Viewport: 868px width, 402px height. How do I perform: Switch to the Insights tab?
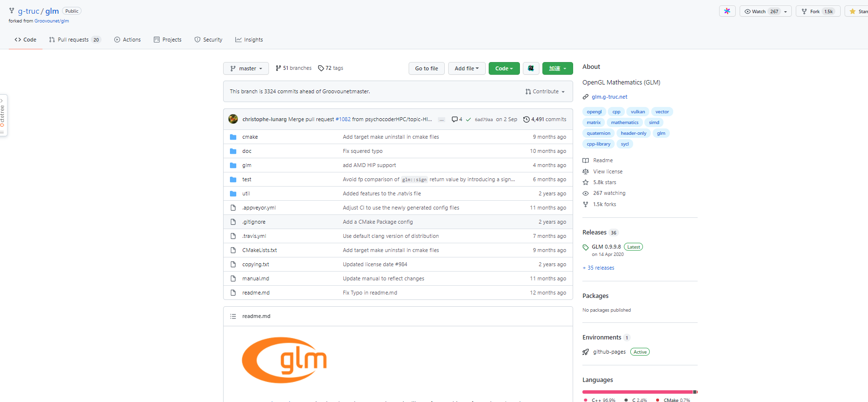[249, 40]
